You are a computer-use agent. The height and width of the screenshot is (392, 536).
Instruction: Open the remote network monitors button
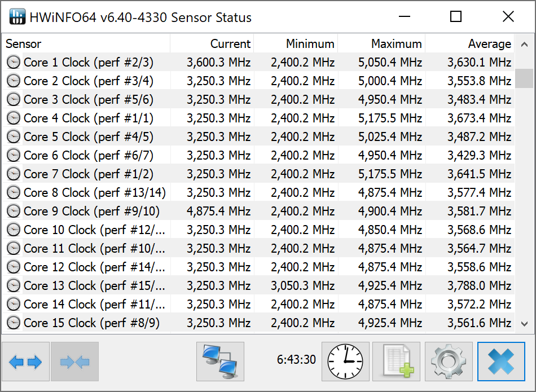(220, 362)
